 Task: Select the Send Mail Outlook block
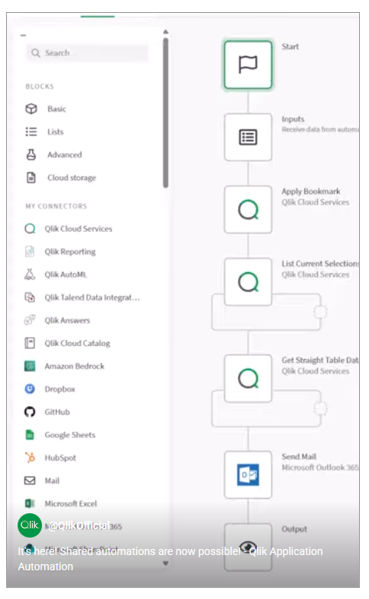(x=248, y=475)
